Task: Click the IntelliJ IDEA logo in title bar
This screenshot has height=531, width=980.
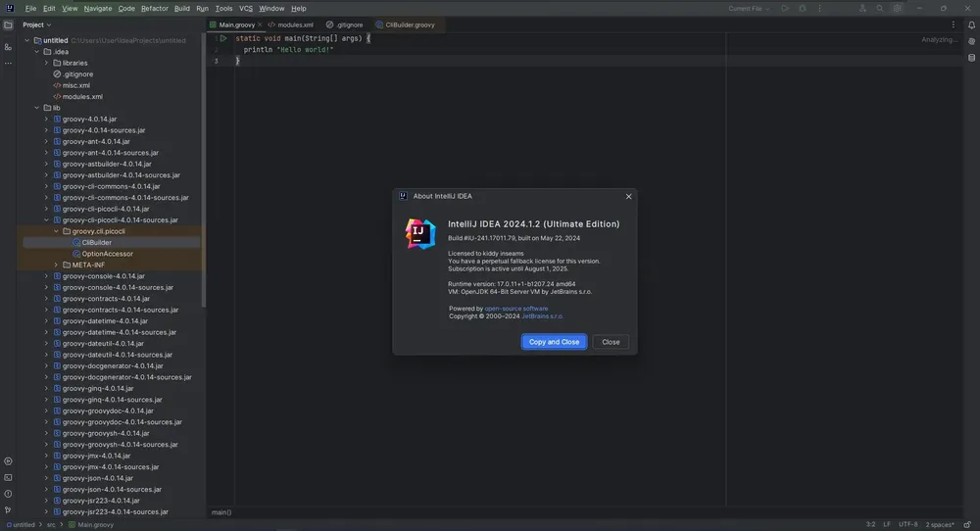Action: point(10,8)
